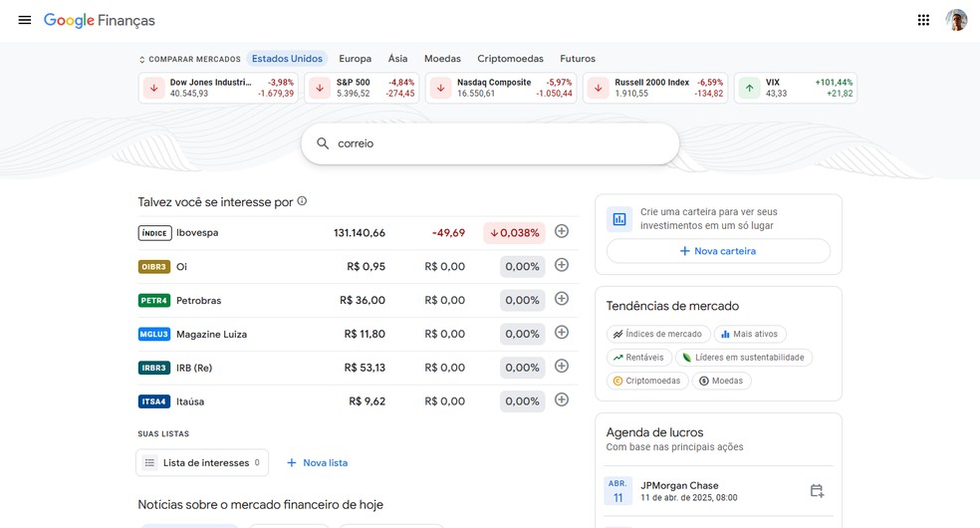Image resolution: width=980 pixels, height=528 pixels.
Task: Open the 'Rentáveis' trend chip
Action: click(x=638, y=358)
